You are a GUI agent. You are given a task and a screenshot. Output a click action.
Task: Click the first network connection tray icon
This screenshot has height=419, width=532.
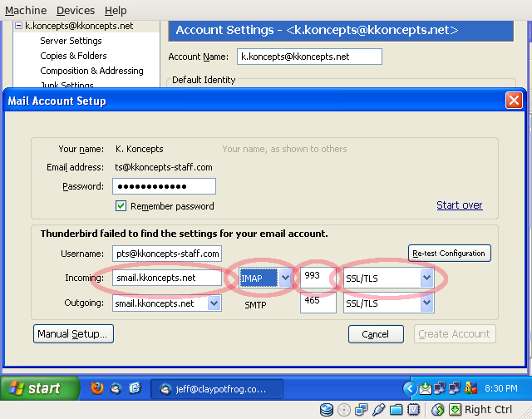pyautogui.click(x=440, y=388)
